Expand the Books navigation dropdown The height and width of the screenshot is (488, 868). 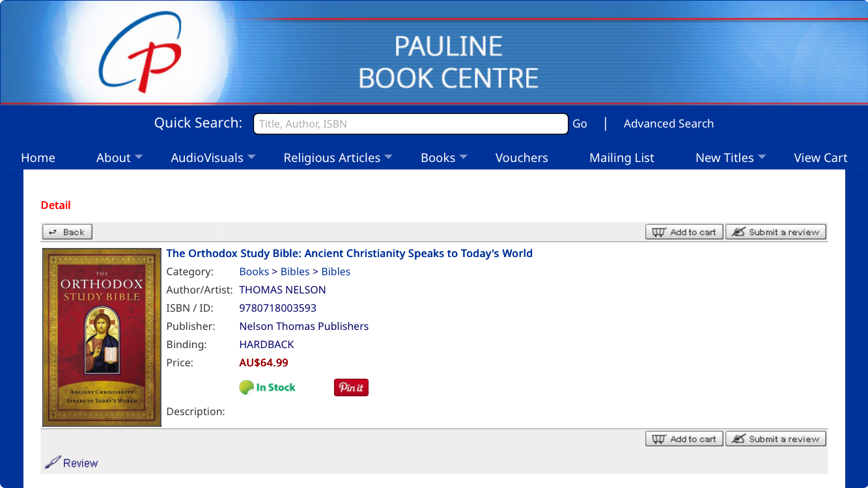point(444,157)
